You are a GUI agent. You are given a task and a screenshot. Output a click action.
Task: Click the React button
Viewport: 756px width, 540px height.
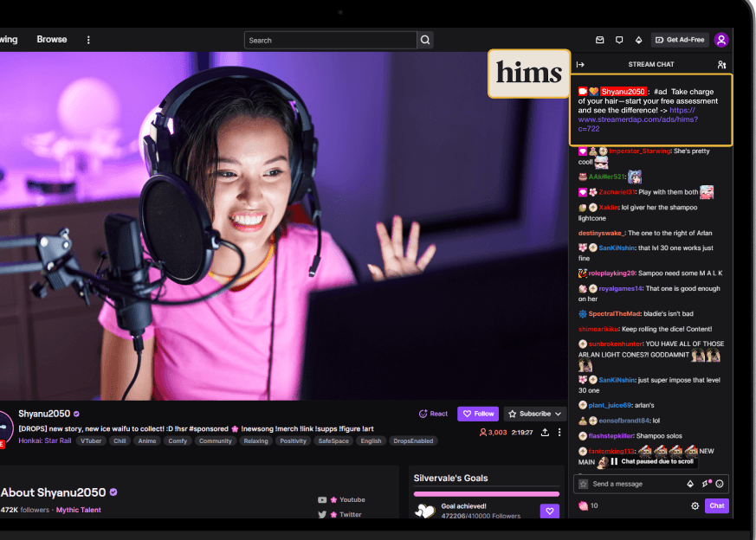[x=433, y=414]
